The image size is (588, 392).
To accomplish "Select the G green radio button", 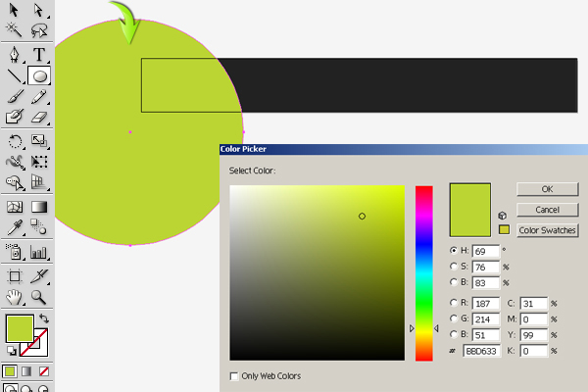I will coord(454,318).
